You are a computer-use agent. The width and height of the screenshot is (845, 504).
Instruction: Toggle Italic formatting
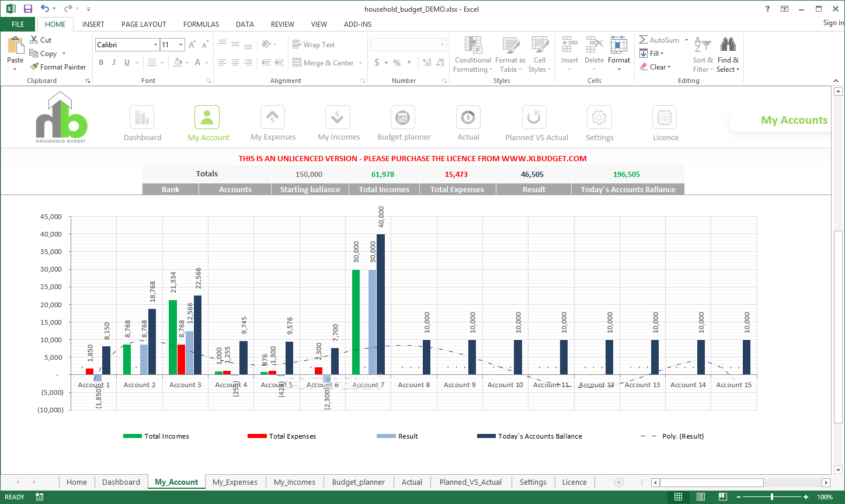[114, 62]
